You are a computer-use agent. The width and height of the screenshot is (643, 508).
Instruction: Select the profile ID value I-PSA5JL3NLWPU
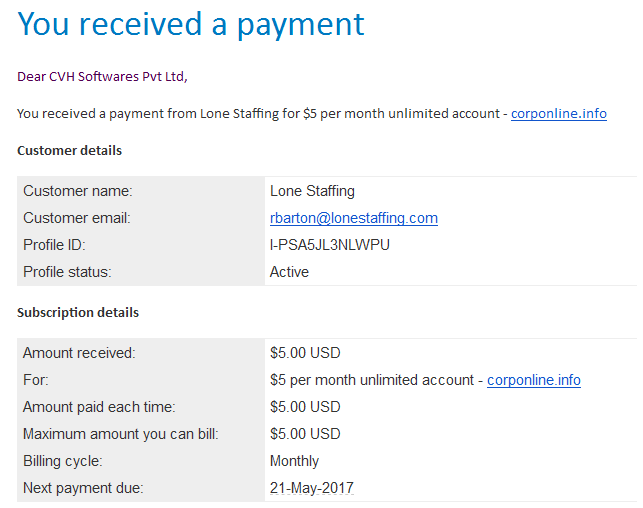330,245
